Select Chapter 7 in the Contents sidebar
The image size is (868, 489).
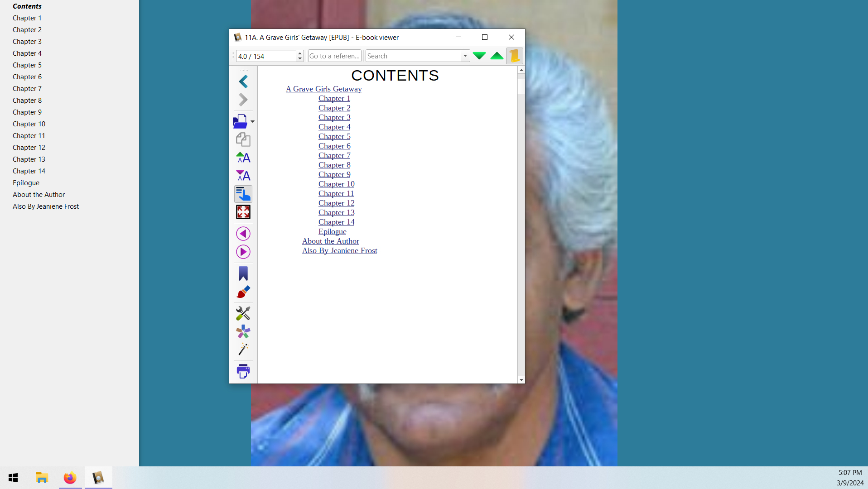pos(27,89)
